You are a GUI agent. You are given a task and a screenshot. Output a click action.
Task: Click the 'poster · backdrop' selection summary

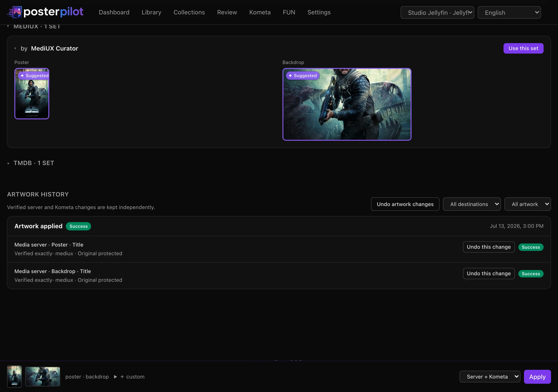tap(87, 377)
